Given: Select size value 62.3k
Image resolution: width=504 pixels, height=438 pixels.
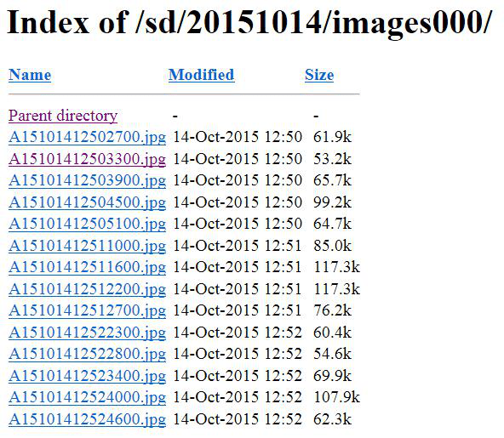Looking at the screenshot, I should [x=332, y=419].
